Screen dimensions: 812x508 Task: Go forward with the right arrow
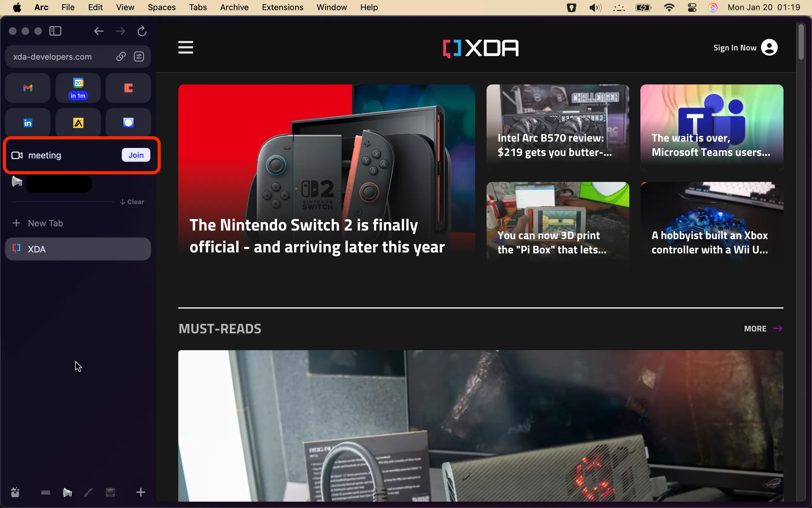120,31
